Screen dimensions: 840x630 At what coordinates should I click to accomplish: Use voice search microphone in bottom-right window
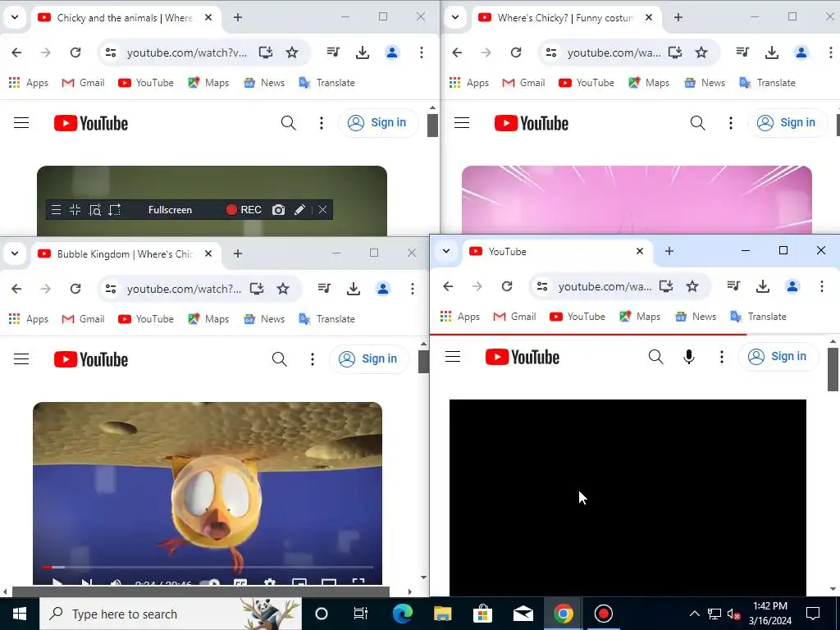tap(689, 357)
